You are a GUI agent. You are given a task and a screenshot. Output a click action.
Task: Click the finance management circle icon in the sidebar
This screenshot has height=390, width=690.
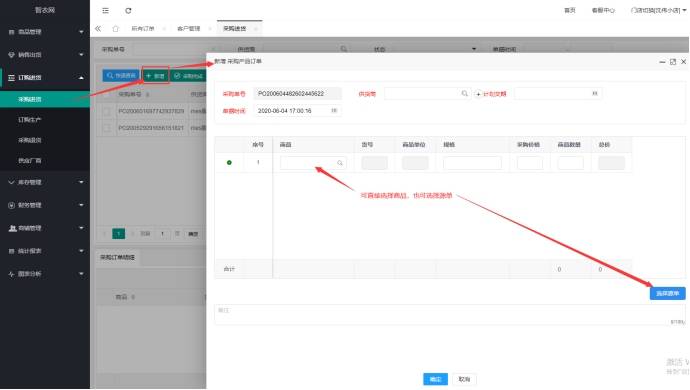pyautogui.click(x=11, y=205)
